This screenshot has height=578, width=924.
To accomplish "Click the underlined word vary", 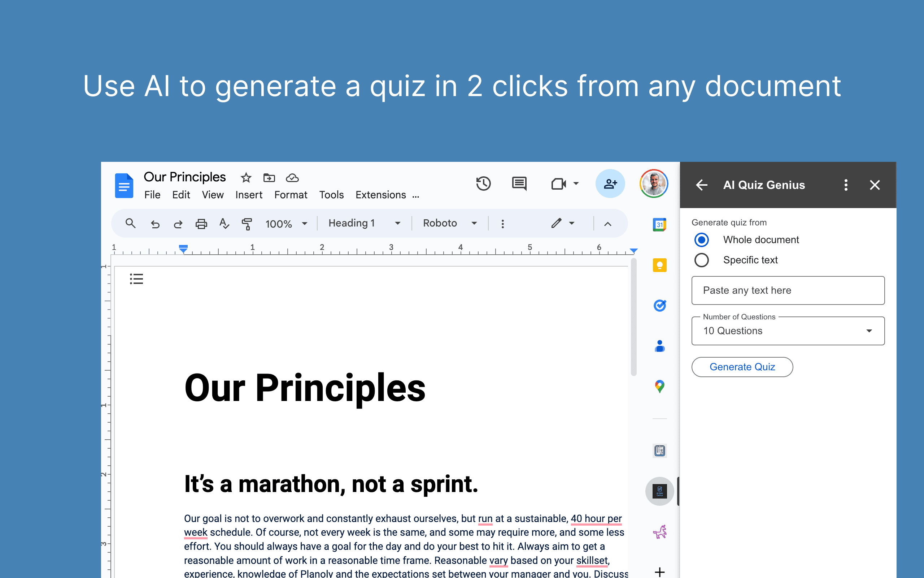I will (498, 560).
